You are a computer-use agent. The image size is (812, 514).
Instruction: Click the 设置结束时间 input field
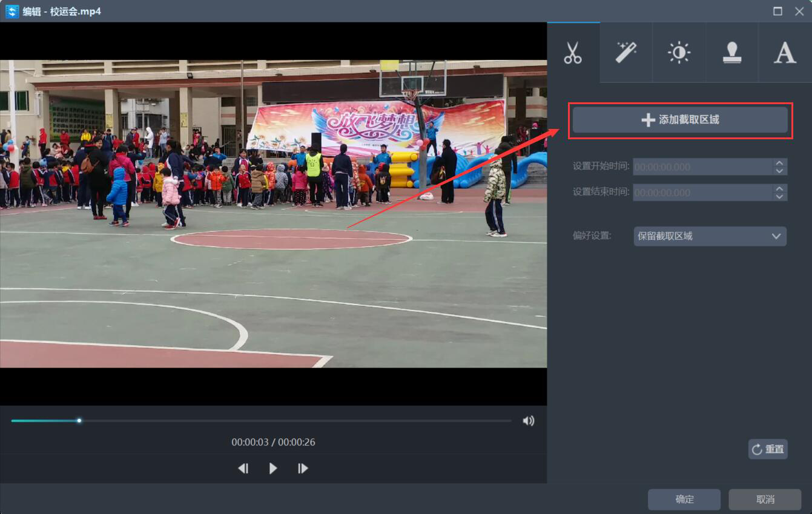pyautogui.click(x=703, y=193)
